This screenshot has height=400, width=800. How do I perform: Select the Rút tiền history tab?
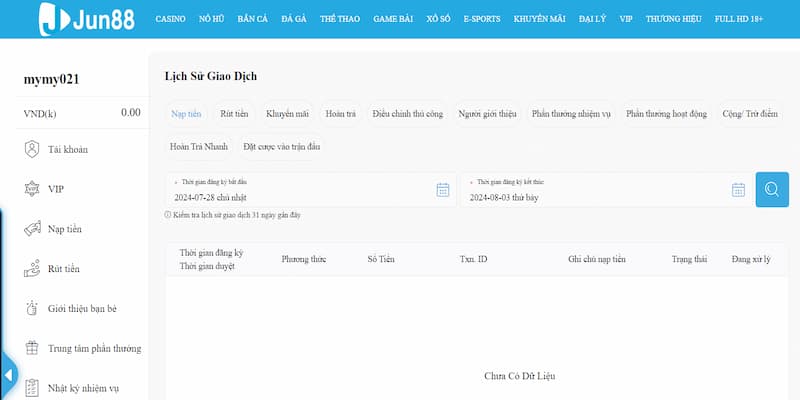tap(234, 114)
